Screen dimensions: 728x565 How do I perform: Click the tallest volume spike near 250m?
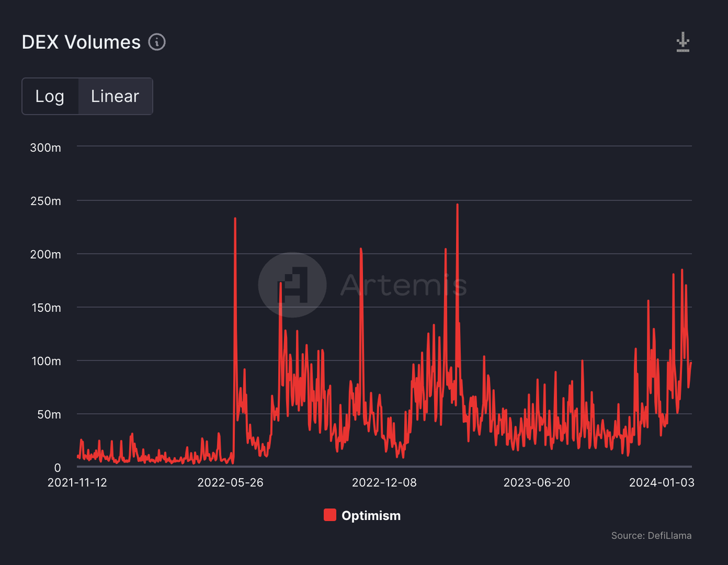(x=457, y=206)
